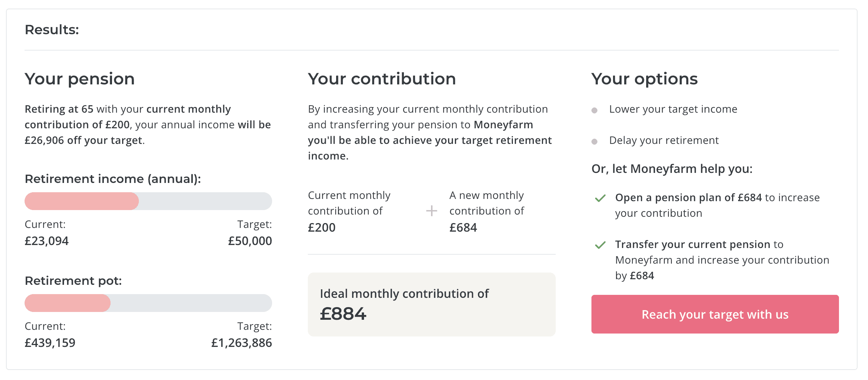Image resolution: width=868 pixels, height=380 pixels.
Task: Click the grey bullet beside Lower your target income
Action: 595,110
